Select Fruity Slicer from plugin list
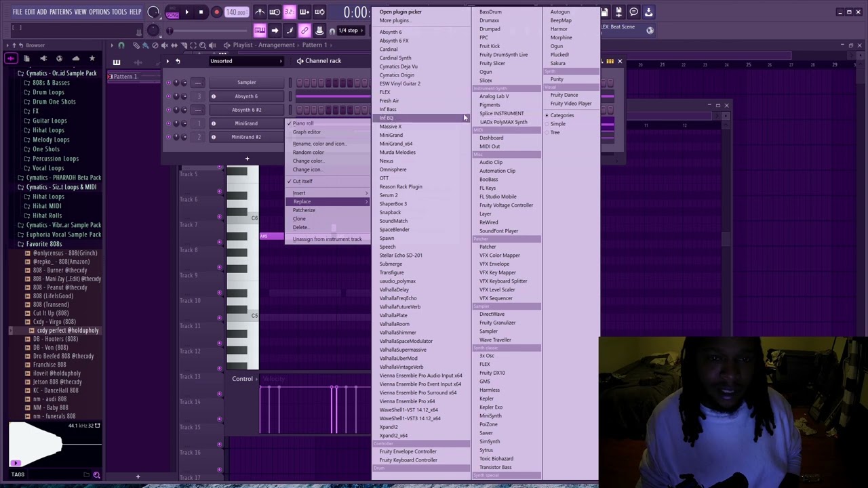868x488 pixels. pos(492,63)
